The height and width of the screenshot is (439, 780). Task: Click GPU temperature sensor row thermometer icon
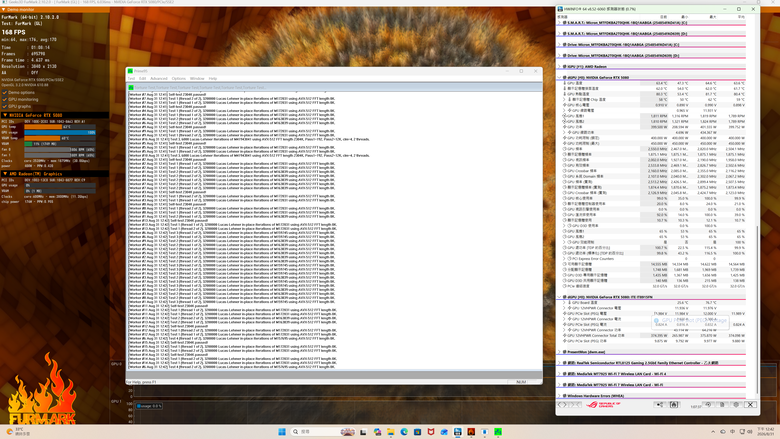click(565, 83)
